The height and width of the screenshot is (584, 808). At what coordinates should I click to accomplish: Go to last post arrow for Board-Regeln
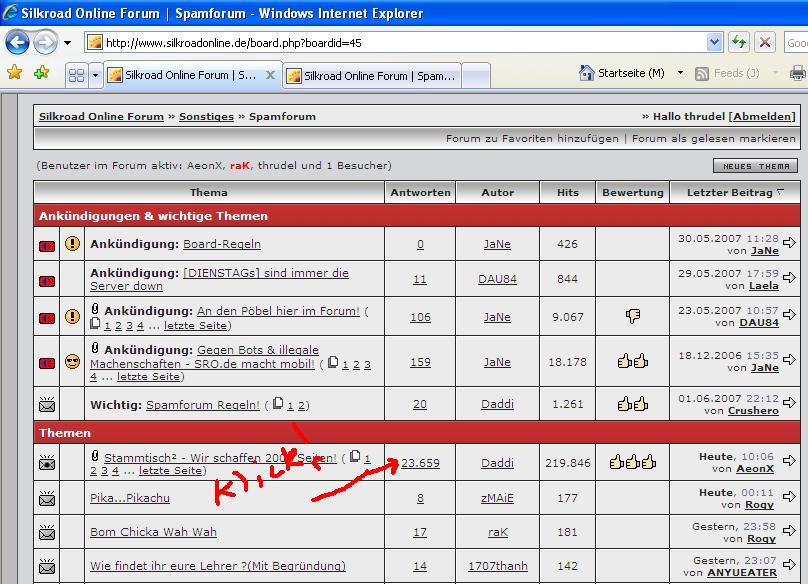pos(790,243)
